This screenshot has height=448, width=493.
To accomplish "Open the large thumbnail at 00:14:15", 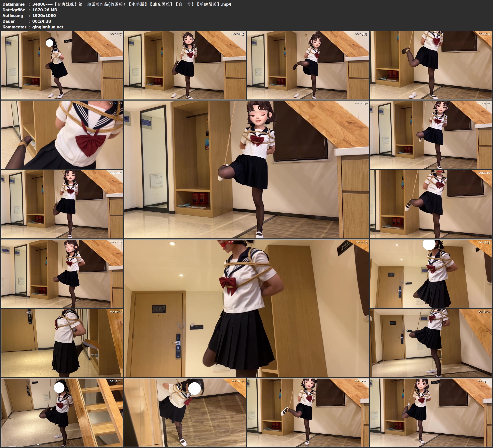I will [x=246, y=308].
